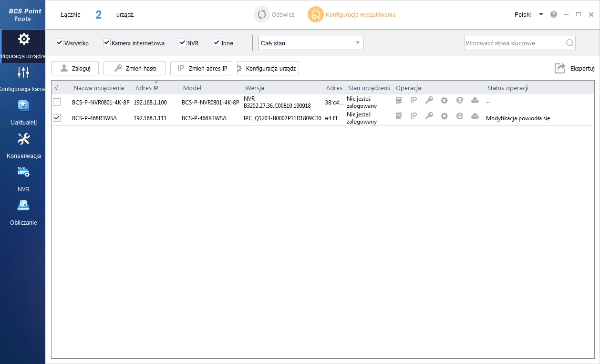
Task: Click the Konfiguracja urządz button
Action: pos(268,68)
